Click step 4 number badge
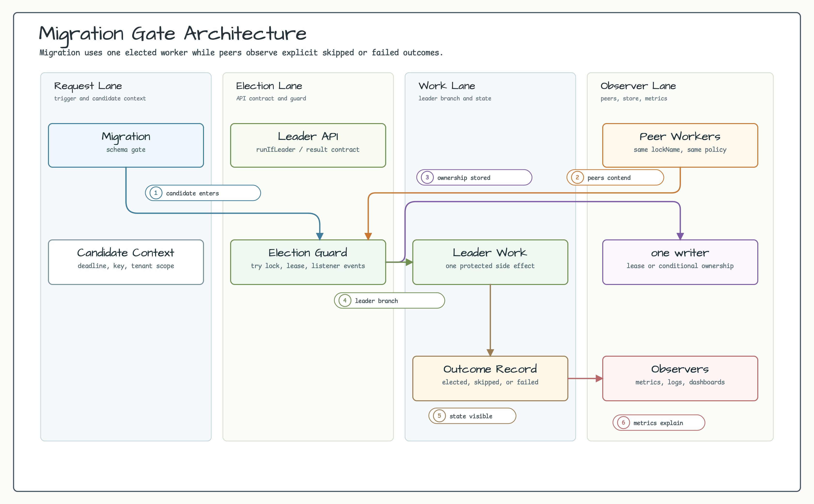The image size is (814, 504). coord(344,300)
